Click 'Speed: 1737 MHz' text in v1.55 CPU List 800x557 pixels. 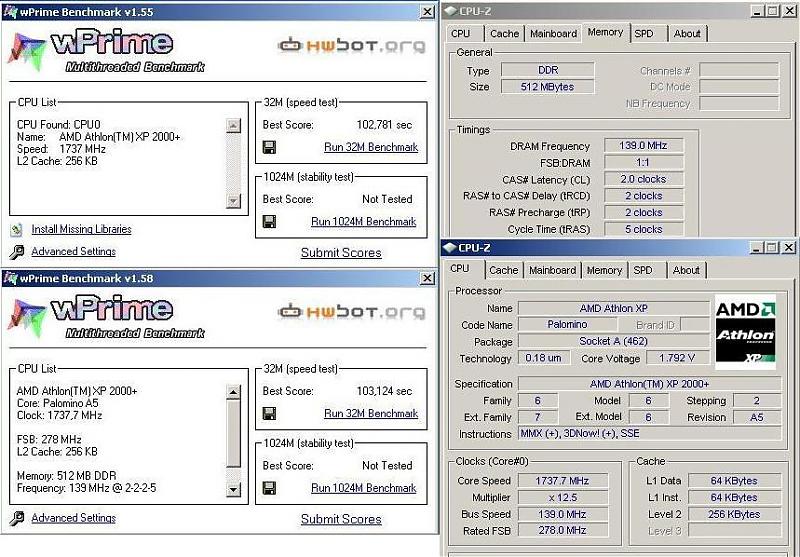pos(61,149)
